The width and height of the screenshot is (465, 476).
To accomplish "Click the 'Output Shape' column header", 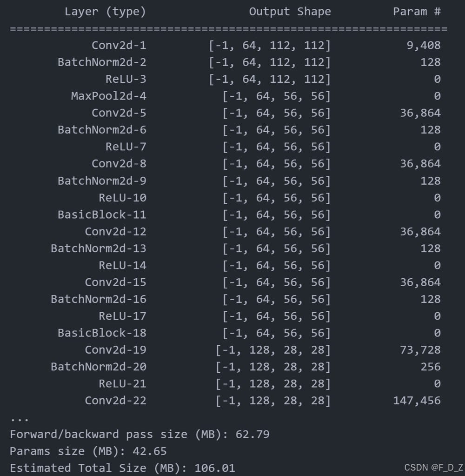I will [x=290, y=12].
